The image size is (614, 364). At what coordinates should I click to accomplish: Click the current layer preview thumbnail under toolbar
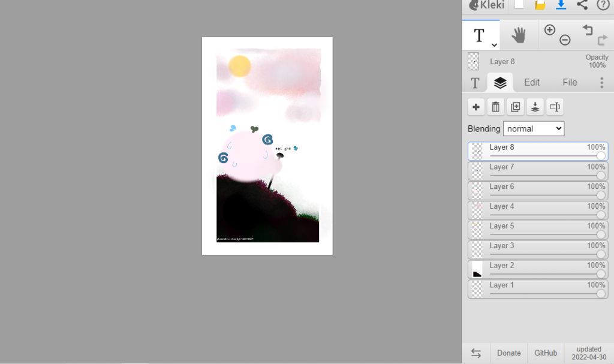pos(474,62)
